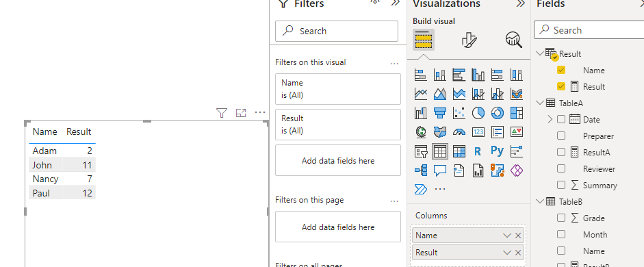The width and height of the screenshot is (644, 267).
Task: Click the Fields pane Search box
Action: pyautogui.click(x=589, y=30)
